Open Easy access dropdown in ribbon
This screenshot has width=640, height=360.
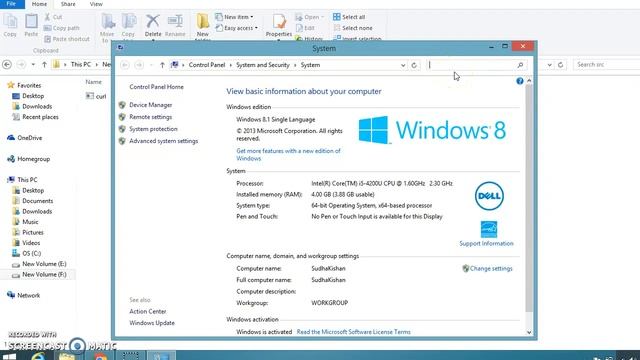click(x=236, y=28)
